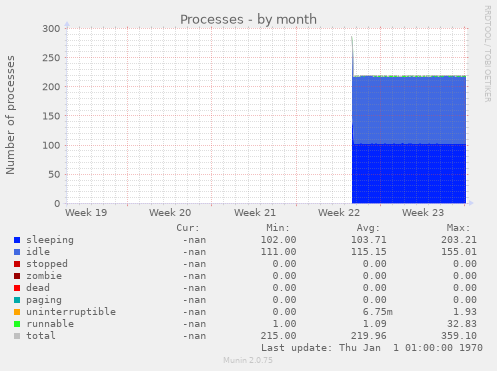Click the 200 y-axis tick label
Viewport: 497px width, 371px height.
[x=51, y=87]
